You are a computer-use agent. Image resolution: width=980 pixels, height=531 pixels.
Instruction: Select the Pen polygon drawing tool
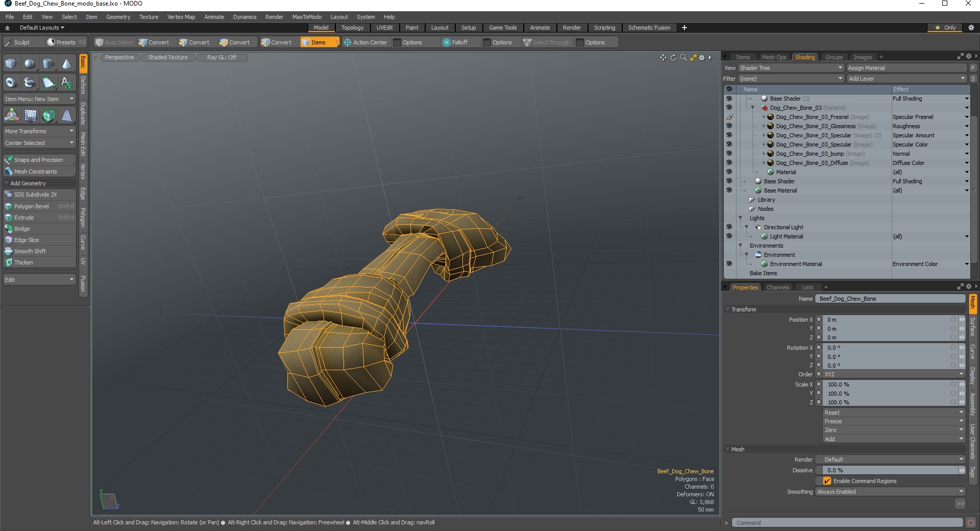click(x=48, y=82)
